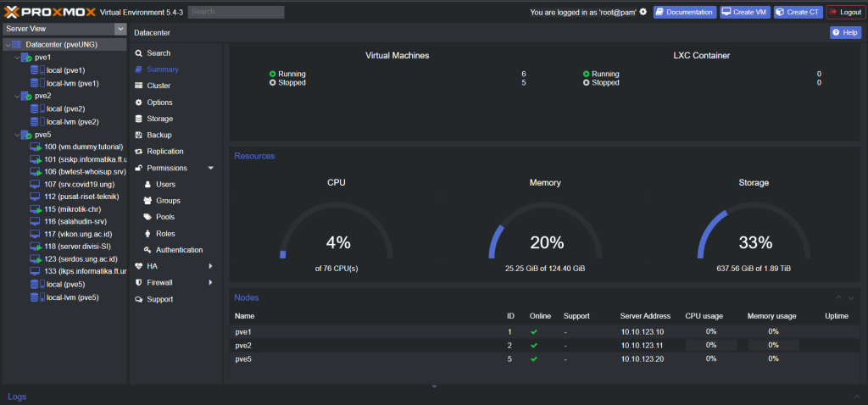
Task: Select VM 115 (mikrotik-chr) running icon
Action: pyautogui.click(x=36, y=209)
